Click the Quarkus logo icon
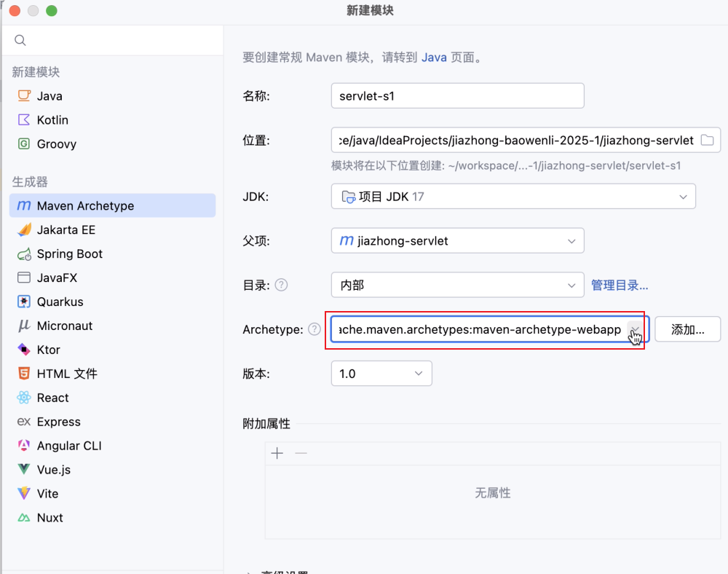Screen dimensions: 728x574 (24, 302)
